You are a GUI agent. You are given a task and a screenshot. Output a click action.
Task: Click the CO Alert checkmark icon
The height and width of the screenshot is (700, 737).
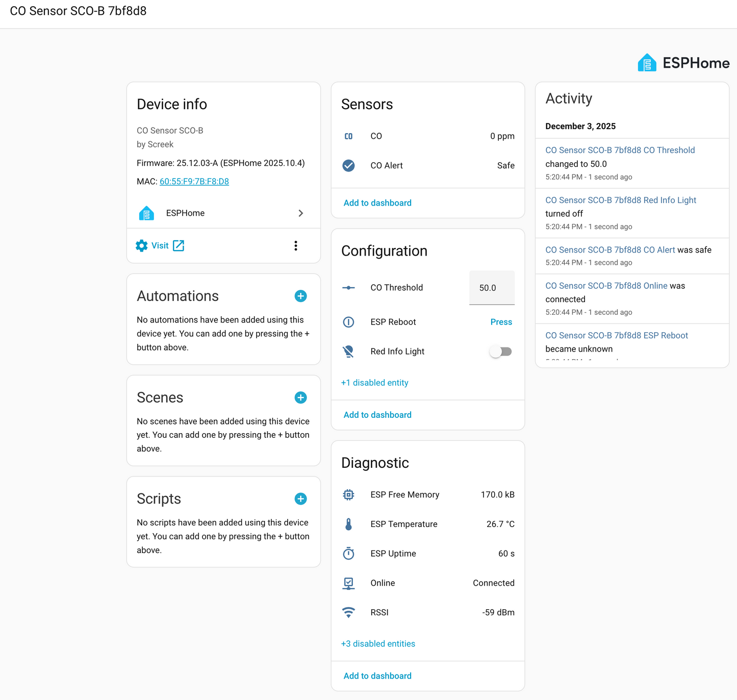[349, 166]
